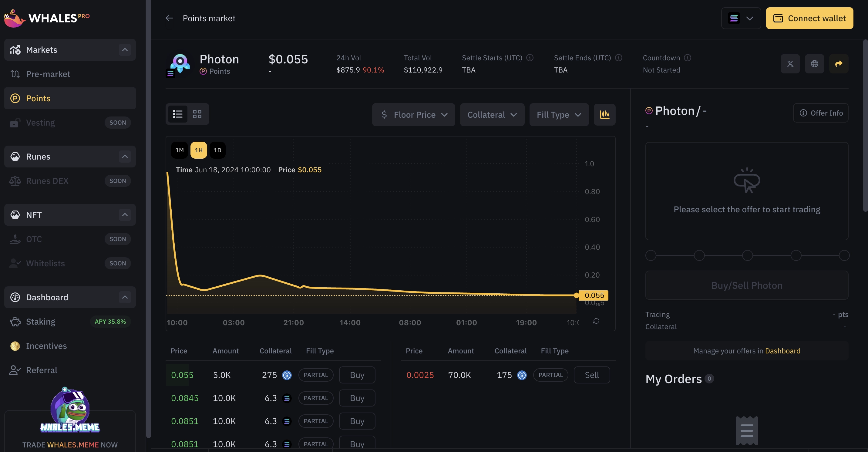
Task: Buy the 0.055 price offer
Action: pos(357,375)
